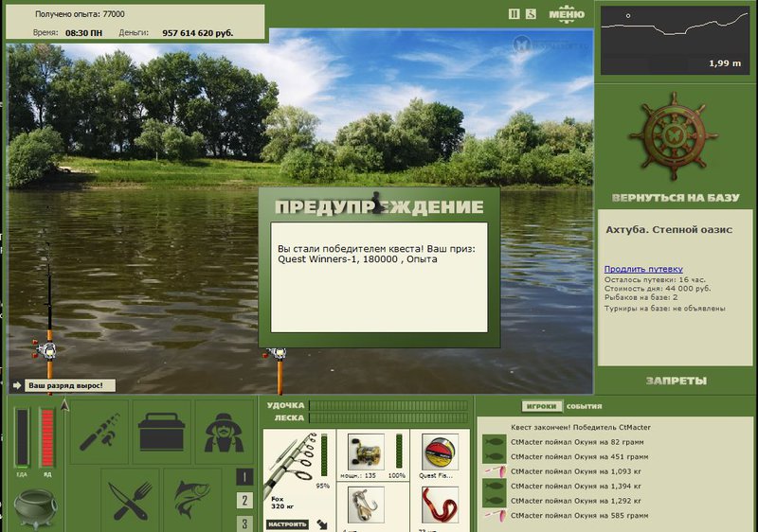Click the Рыбаков на базе: 2 text
The height and width of the screenshot is (532, 758).
click(641, 297)
